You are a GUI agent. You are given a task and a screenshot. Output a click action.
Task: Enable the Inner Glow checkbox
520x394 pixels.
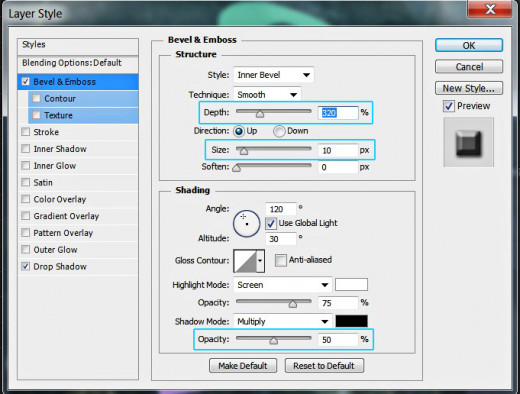[26, 165]
